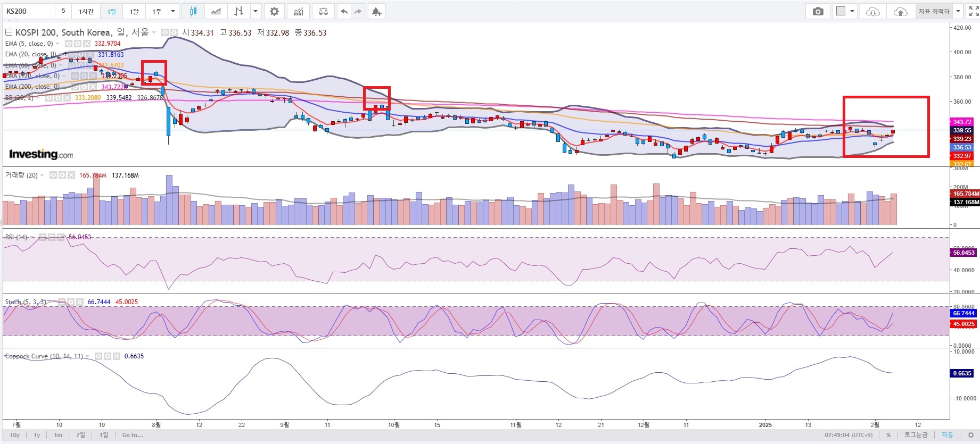Select the candlestick chart type icon
The image size is (980, 444).
click(193, 11)
